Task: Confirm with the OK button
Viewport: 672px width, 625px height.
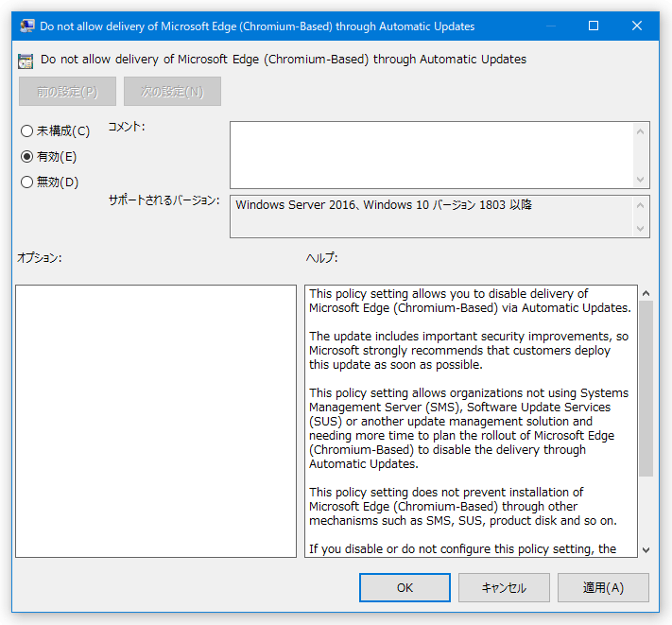Action: [405, 588]
